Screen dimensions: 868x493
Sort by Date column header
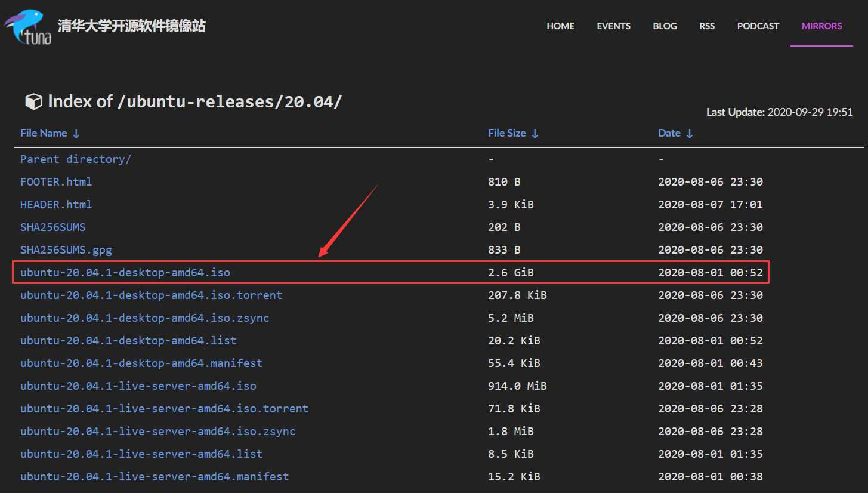[x=675, y=133]
